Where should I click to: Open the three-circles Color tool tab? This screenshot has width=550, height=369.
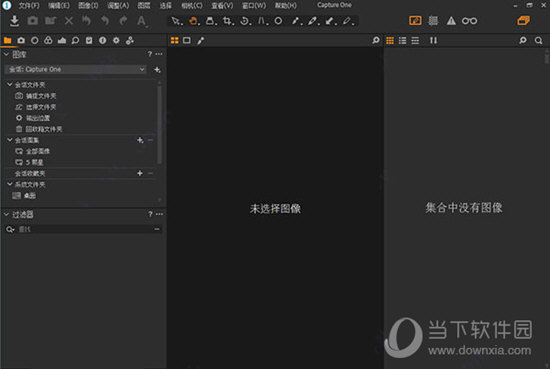click(x=48, y=41)
